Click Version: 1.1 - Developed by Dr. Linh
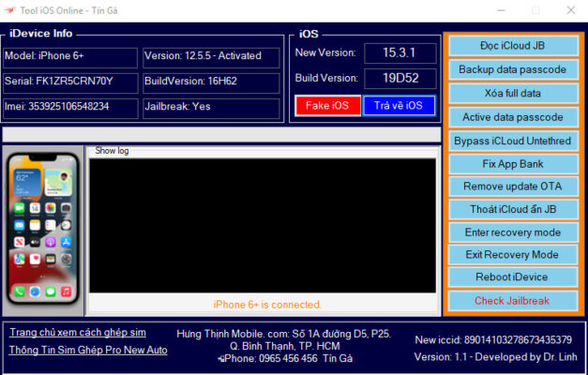Screen dimensions: 588x375 [496, 357]
